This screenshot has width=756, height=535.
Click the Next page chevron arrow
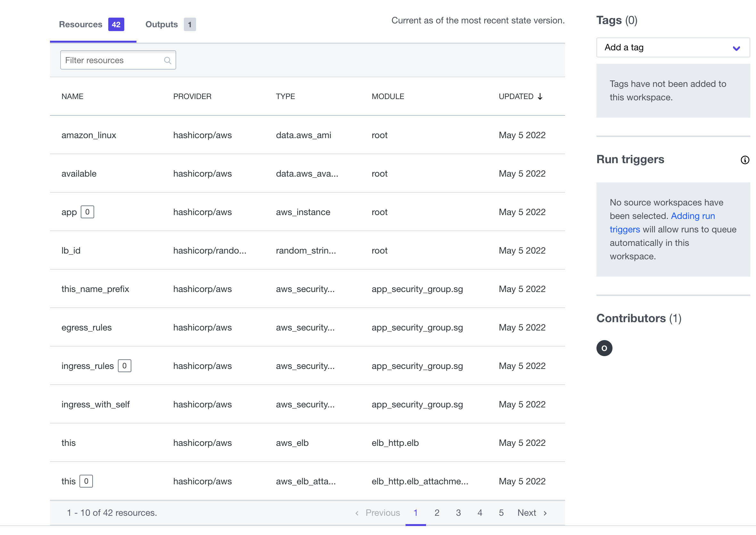point(545,513)
